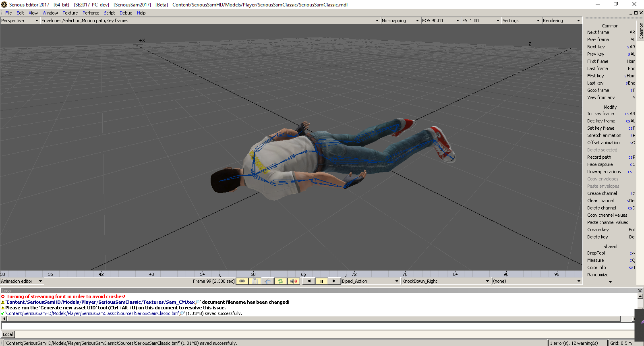Image resolution: width=644 pixels, height=346 pixels.
Task: Open the Perspective view dropdown
Action: (x=20, y=21)
